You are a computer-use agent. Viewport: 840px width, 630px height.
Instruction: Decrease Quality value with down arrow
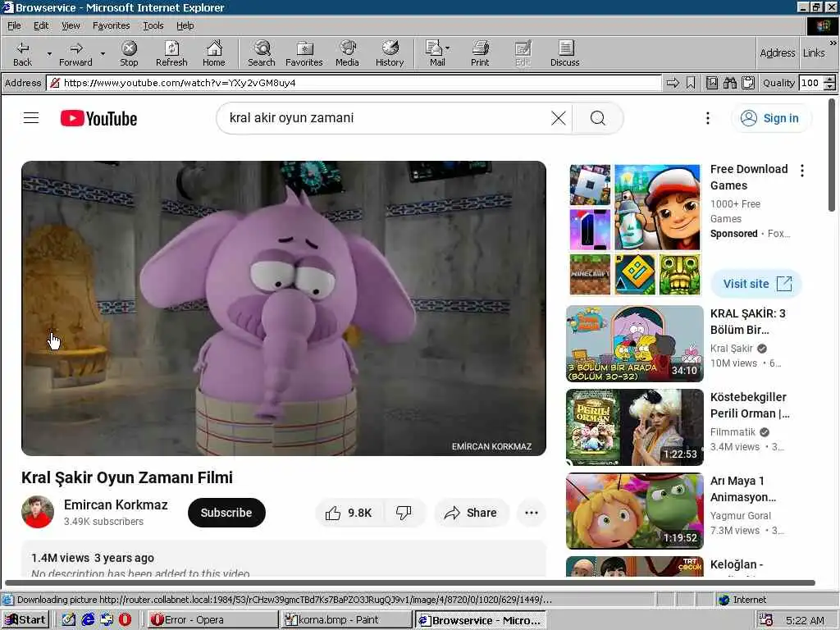click(830, 87)
